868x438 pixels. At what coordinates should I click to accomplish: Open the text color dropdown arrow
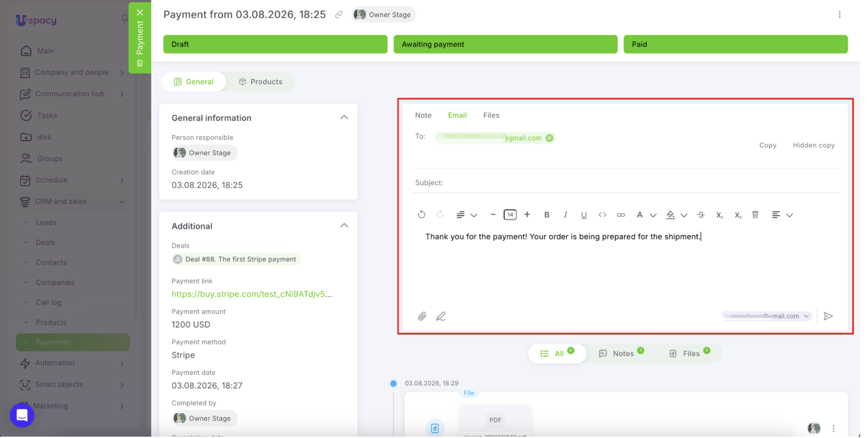[x=653, y=215]
